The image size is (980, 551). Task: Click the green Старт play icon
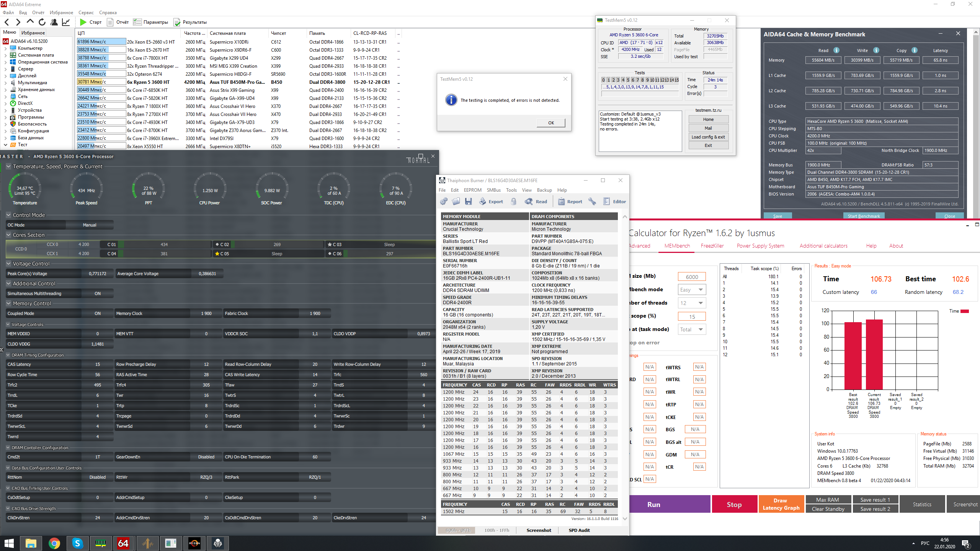click(83, 22)
